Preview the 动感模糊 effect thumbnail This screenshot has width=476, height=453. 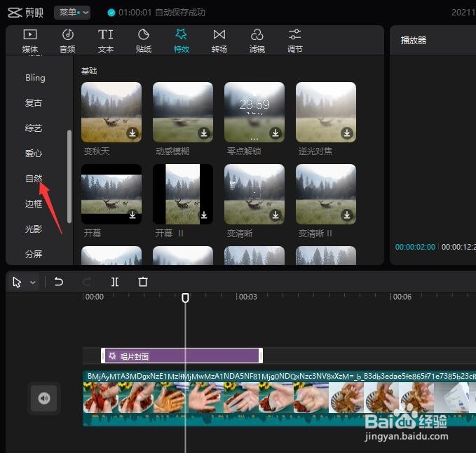pos(183,112)
